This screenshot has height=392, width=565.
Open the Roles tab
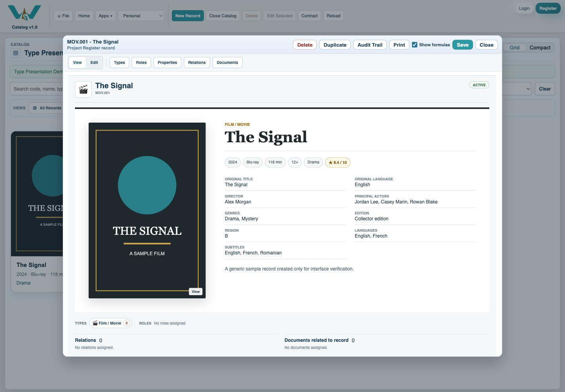coord(141,63)
